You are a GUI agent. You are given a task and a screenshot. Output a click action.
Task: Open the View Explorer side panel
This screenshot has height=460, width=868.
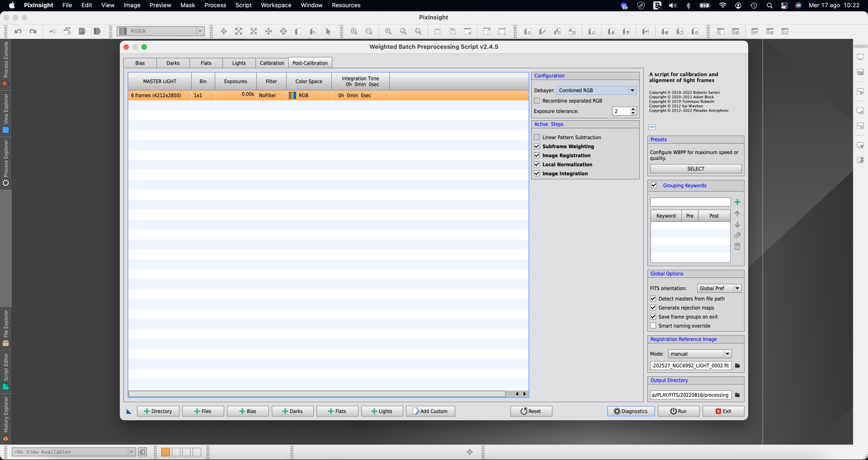[6, 113]
